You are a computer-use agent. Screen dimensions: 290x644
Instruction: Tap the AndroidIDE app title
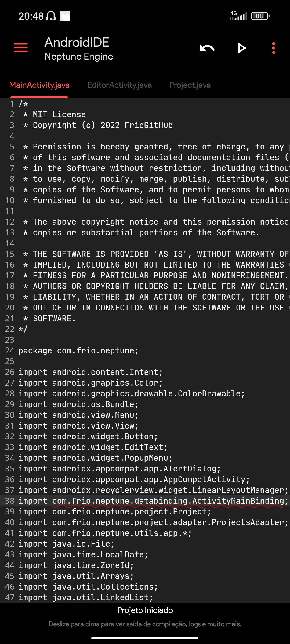click(77, 42)
